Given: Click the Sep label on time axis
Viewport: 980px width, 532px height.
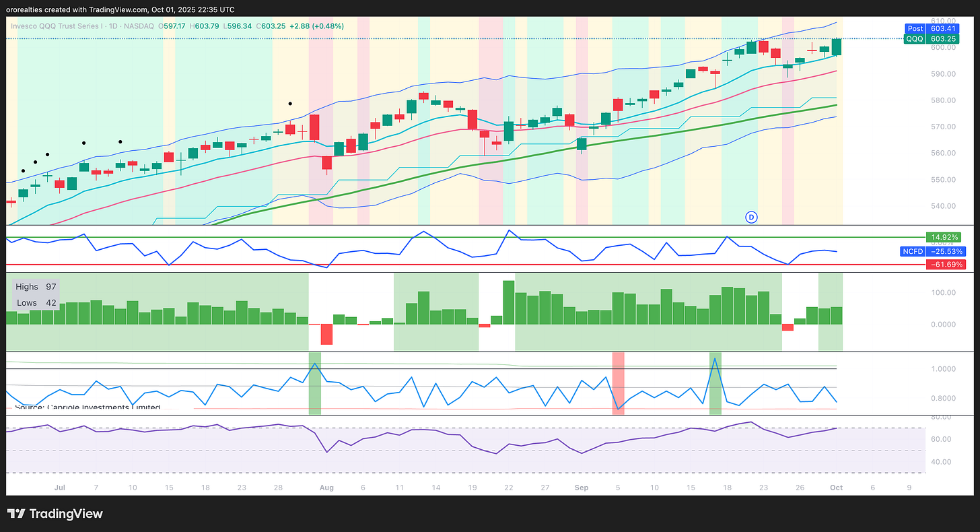Looking at the screenshot, I should coord(582,487).
